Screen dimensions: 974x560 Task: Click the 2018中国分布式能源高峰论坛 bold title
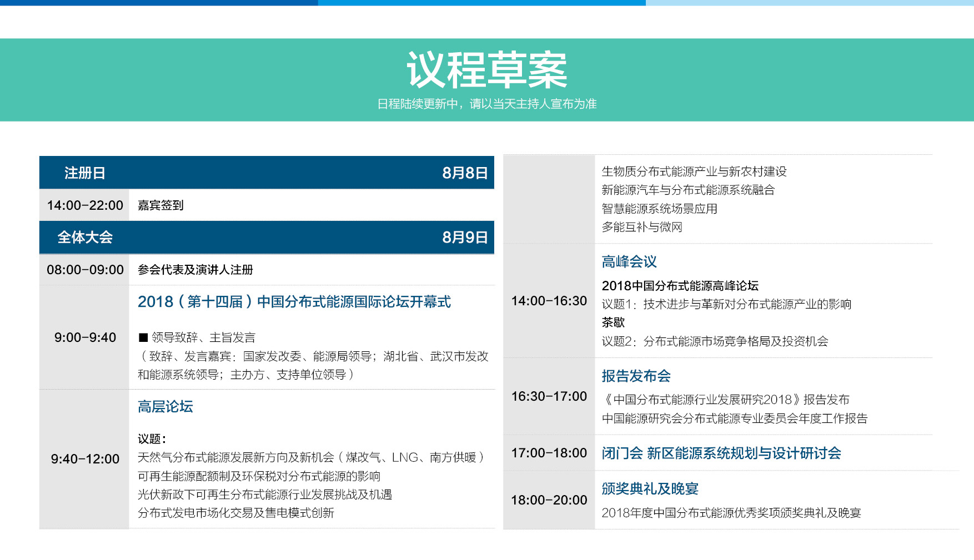[x=680, y=286]
